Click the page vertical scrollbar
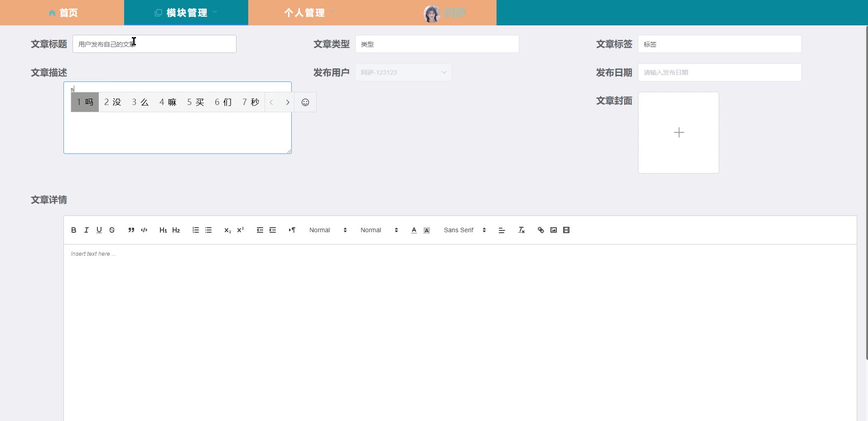868x421 pixels. [866, 193]
